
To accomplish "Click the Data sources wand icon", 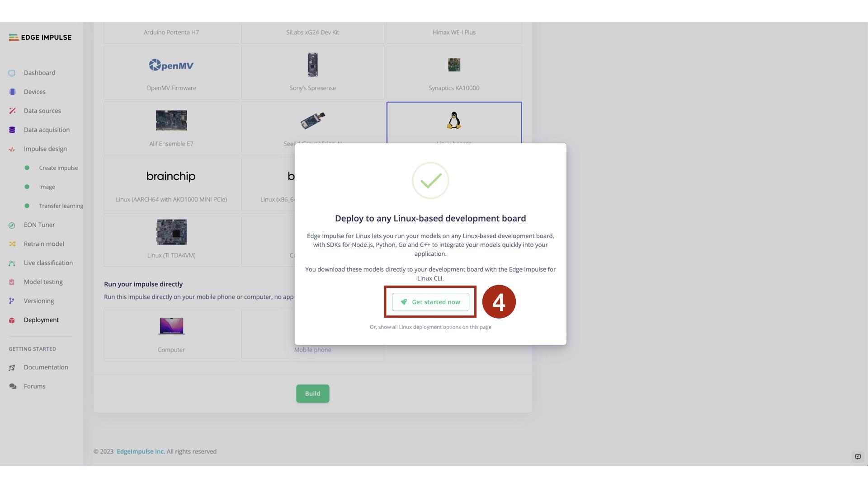I will [x=12, y=111].
